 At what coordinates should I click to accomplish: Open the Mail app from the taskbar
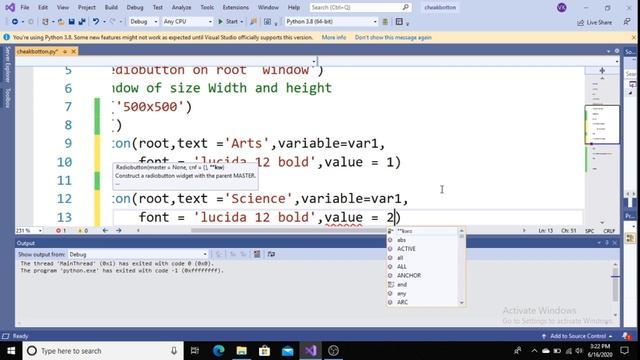288,351
